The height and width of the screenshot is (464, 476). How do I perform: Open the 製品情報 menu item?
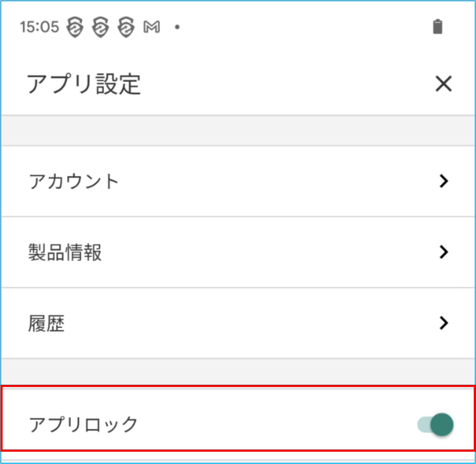(x=65, y=252)
